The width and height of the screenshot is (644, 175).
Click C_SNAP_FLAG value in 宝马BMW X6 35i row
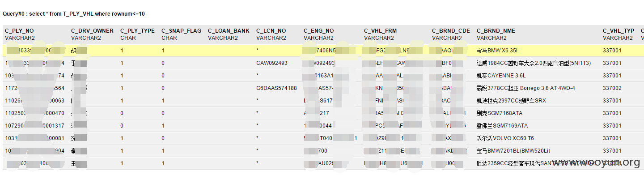tap(163, 51)
